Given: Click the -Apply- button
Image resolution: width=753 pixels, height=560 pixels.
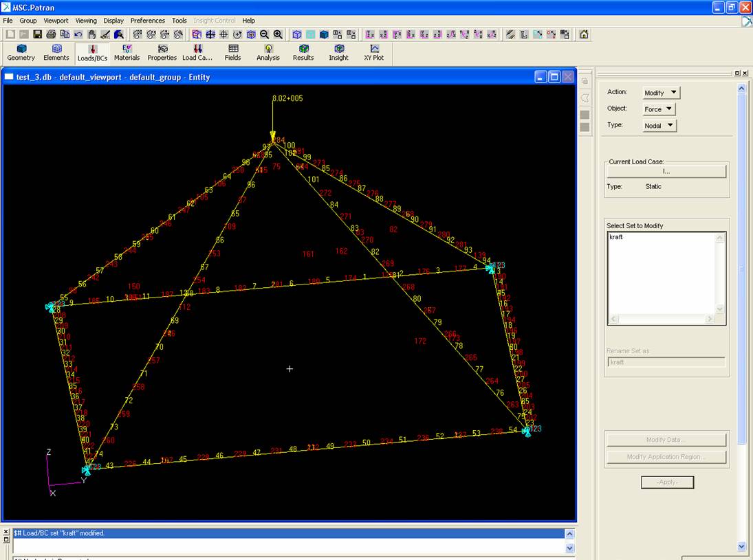Looking at the screenshot, I should click(668, 482).
